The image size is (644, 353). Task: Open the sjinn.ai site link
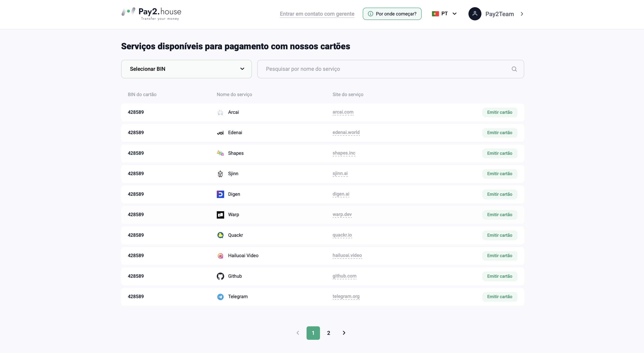coord(340,174)
